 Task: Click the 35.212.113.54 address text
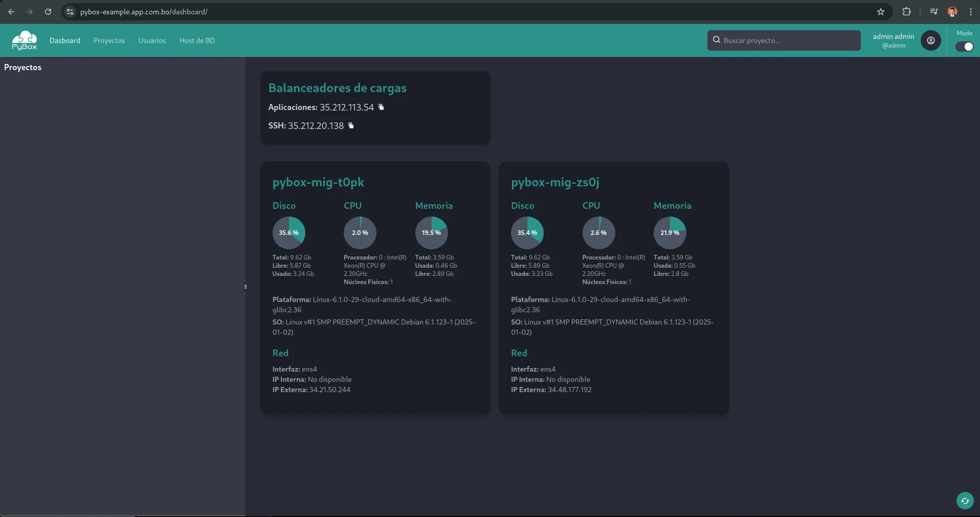point(347,107)
